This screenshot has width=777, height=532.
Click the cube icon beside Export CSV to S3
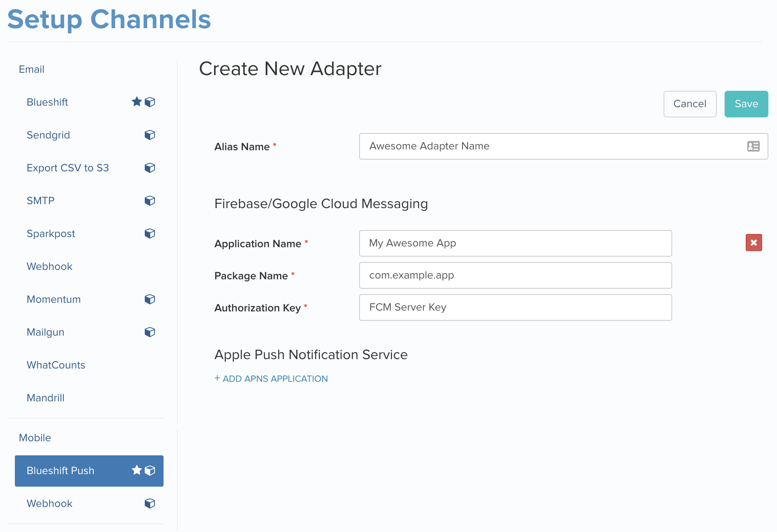point(150,168)
